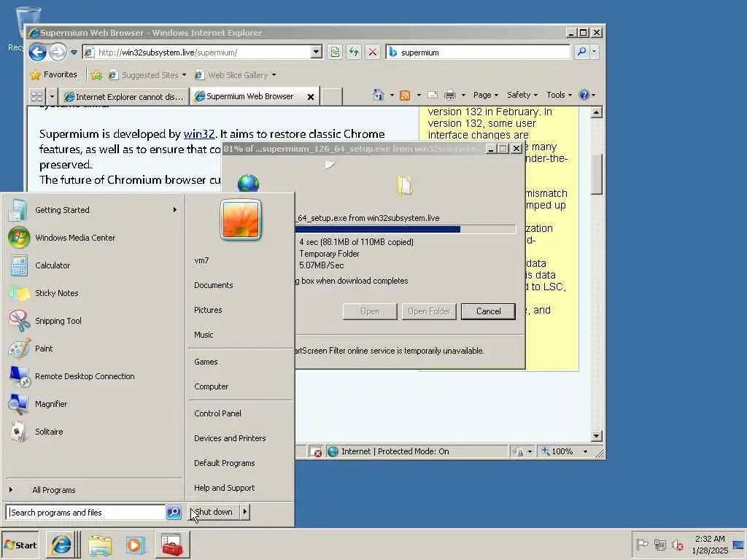Launch Internet Explorer from taskbar
Image resolution: width=747 pixels, height=560 pixels.
pyautogui.click(x=61, y=545)
